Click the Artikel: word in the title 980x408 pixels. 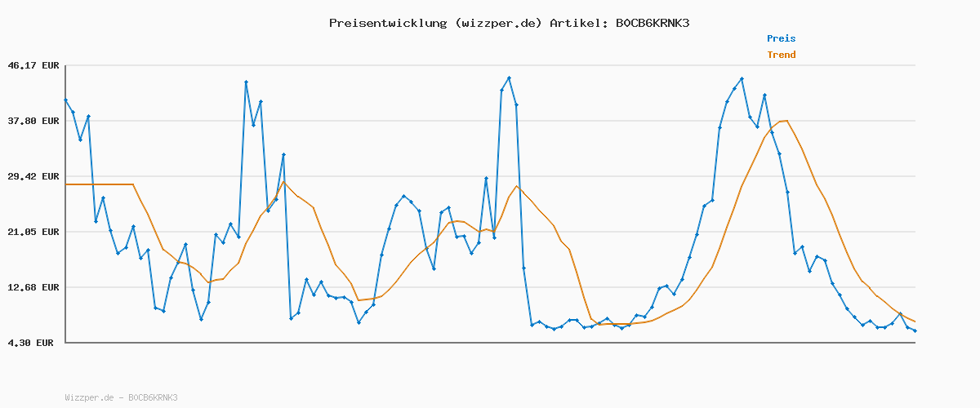click(578, 23)
